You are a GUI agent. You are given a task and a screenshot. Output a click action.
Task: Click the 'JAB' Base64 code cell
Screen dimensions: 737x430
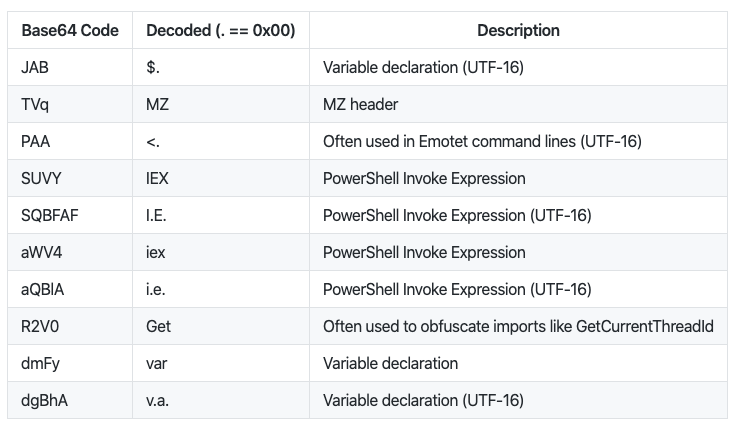[36, 68]
